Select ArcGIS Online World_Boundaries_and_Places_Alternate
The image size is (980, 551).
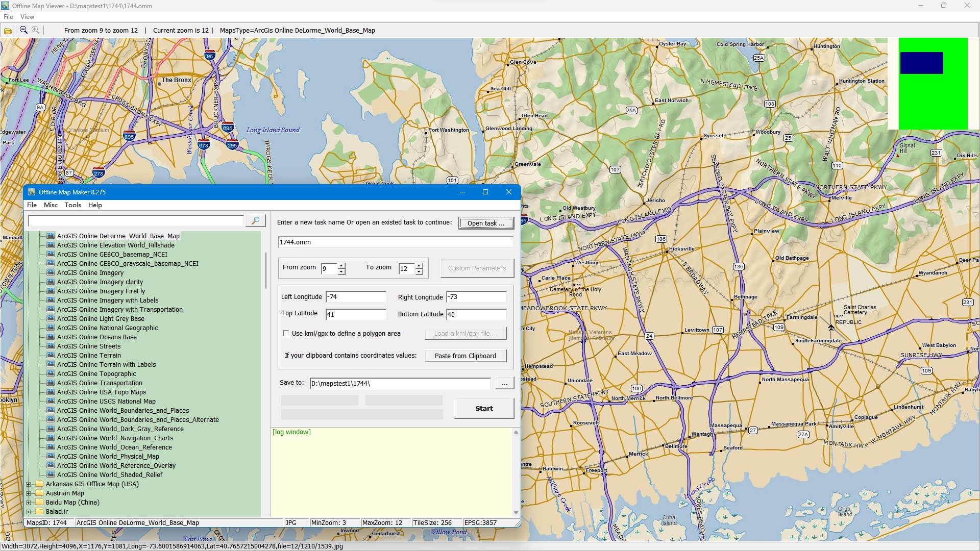pos(138,419)
